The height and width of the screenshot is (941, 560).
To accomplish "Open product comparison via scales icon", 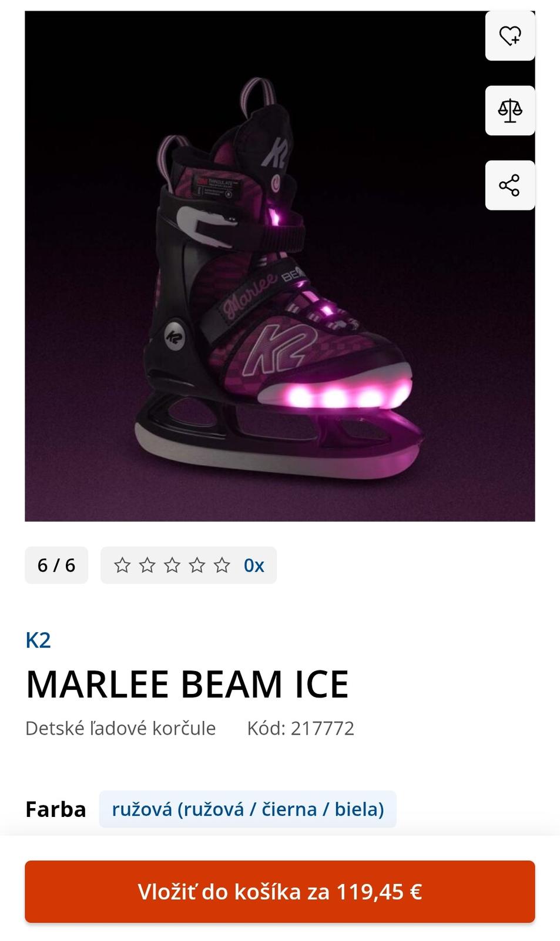I will click(x=509, y=111).
